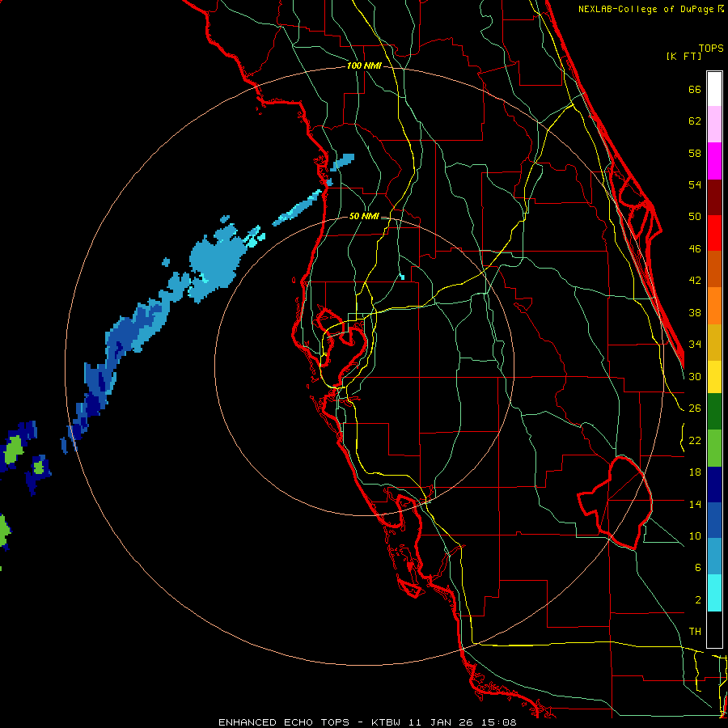The image size is (728, 728).
Task: Click the "14" legend value
Action: 695,504
